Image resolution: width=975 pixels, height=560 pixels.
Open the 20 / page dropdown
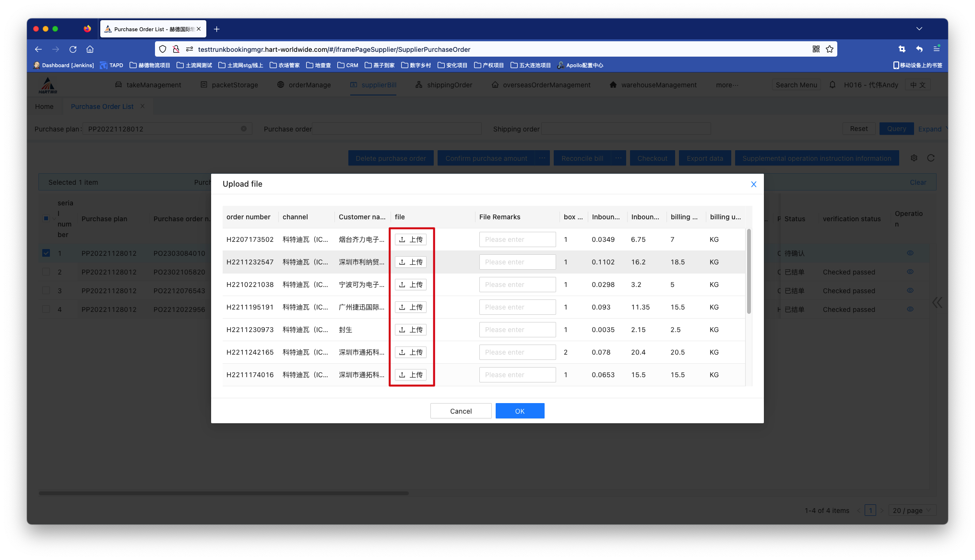pos(912,511)
